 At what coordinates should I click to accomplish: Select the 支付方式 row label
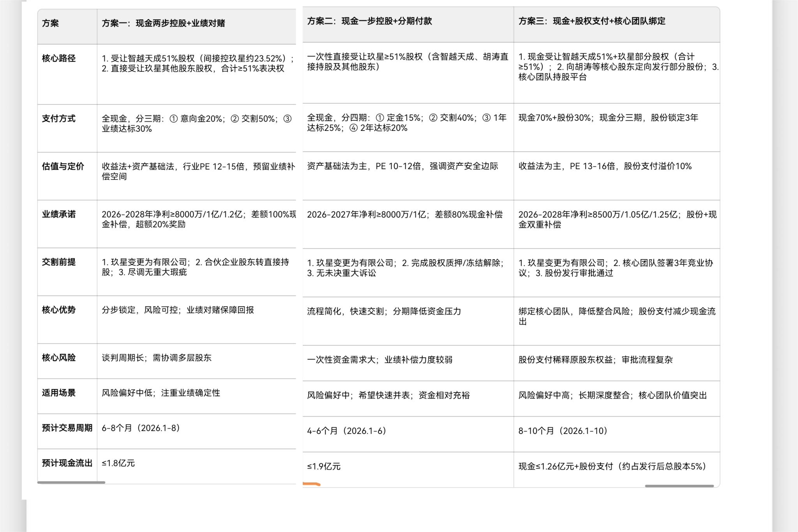[59, 118]
